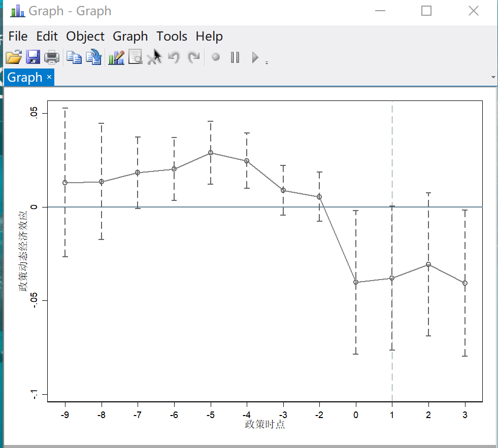Select the y-axis title 政策动态经济效应
The width and height of the screenshot is (498, 448).
point(23,251)
